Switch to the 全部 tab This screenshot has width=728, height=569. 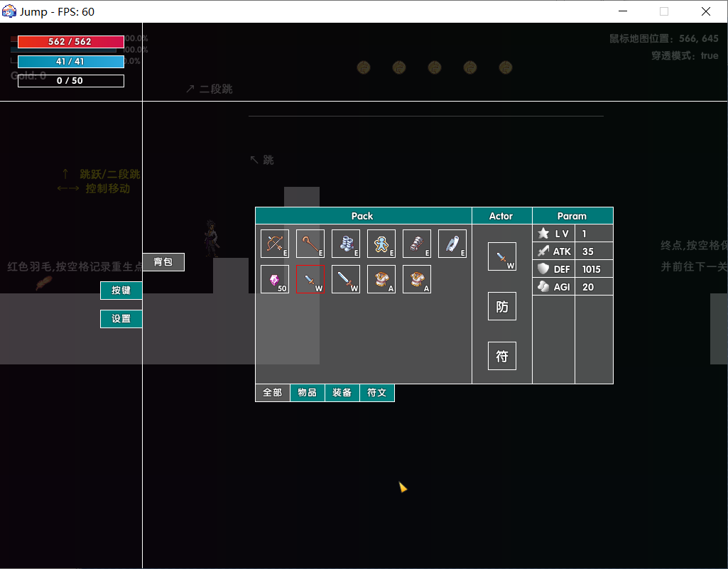click(x=273, y=393)
